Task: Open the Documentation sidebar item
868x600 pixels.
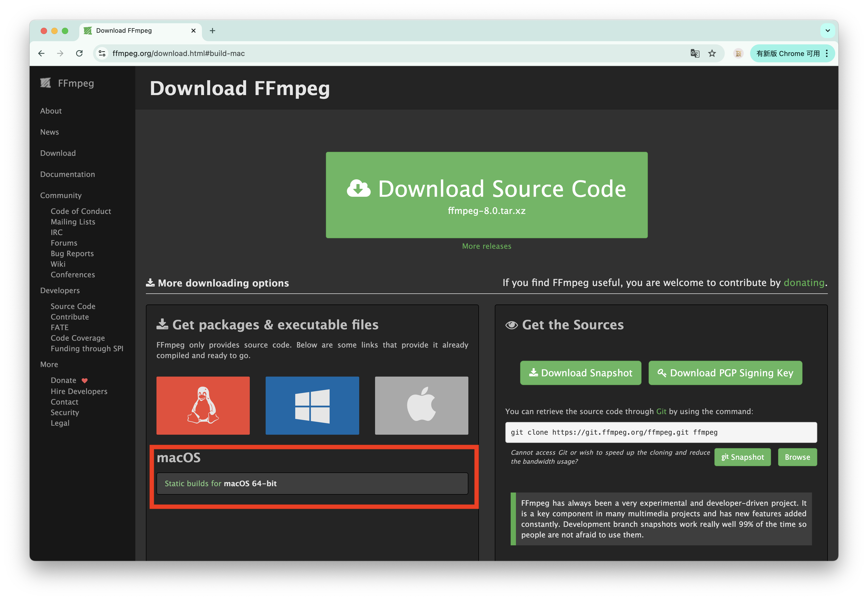Action: [68, 174]
